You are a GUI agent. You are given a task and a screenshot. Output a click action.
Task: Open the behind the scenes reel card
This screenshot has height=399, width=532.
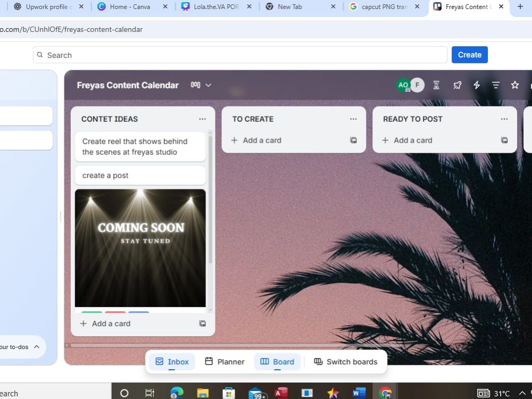click(x=140, y=147)
